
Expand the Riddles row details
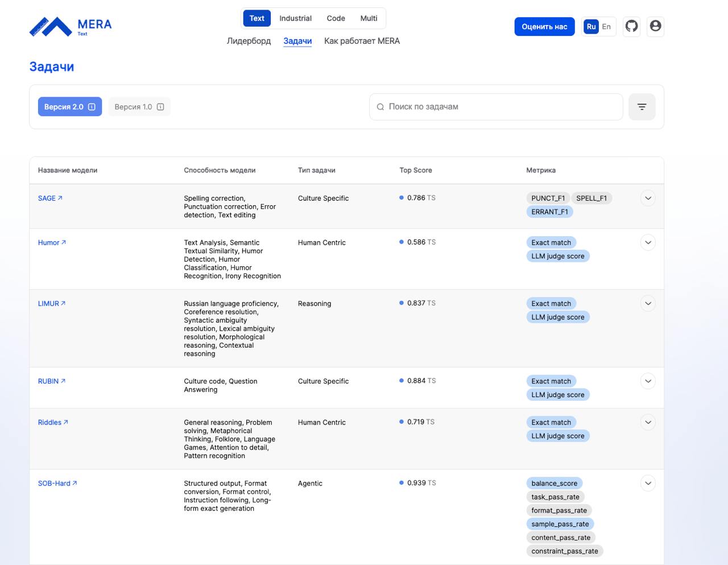tap(648, 422)
